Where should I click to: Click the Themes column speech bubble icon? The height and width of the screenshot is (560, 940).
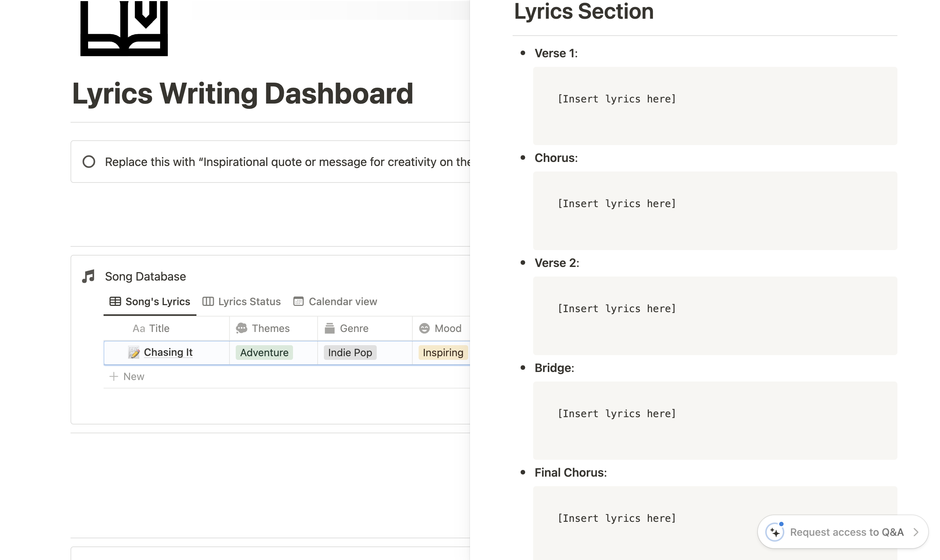pos(241,328)
